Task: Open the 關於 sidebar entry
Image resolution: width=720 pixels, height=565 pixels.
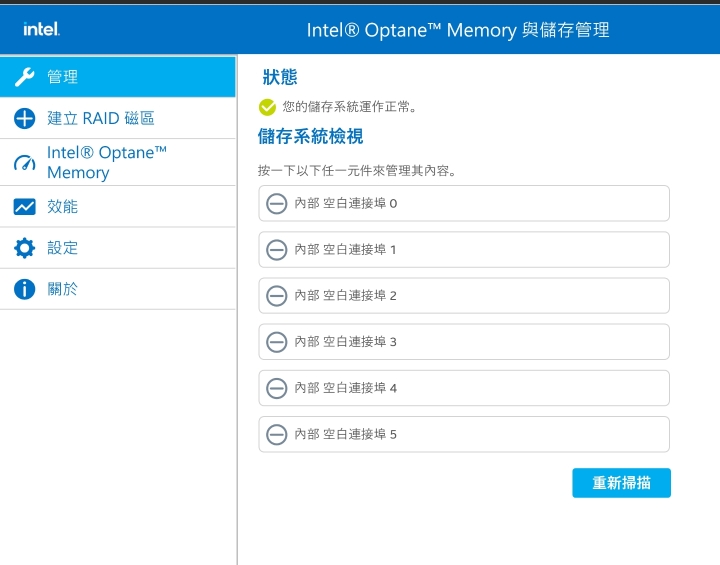Action: 118,289
